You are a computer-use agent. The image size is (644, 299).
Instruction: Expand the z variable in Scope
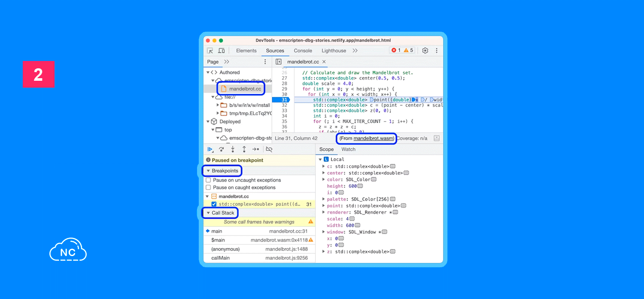click(x=324, y=252)
